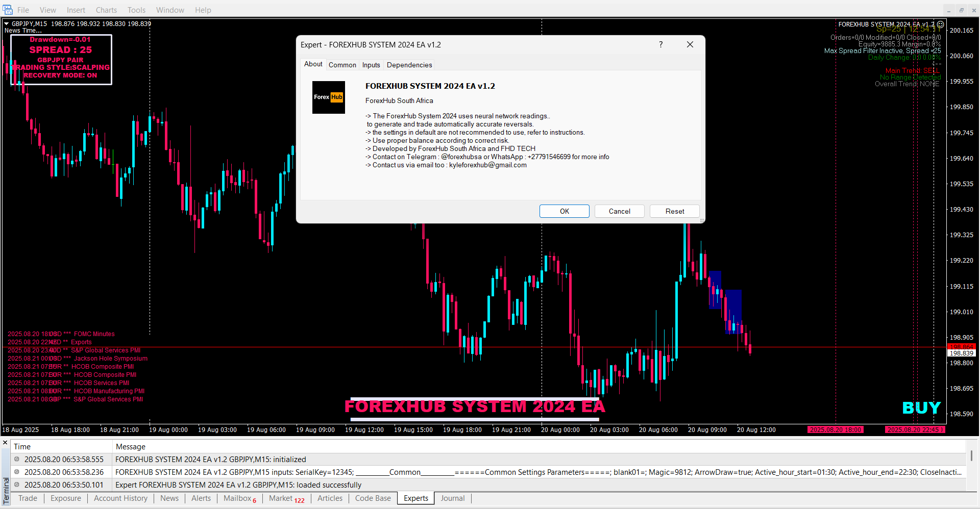This screenshot has height=509, width=980.
Task: Open the Tools menu
Action: pyautogui.click(x=136, y=10)
